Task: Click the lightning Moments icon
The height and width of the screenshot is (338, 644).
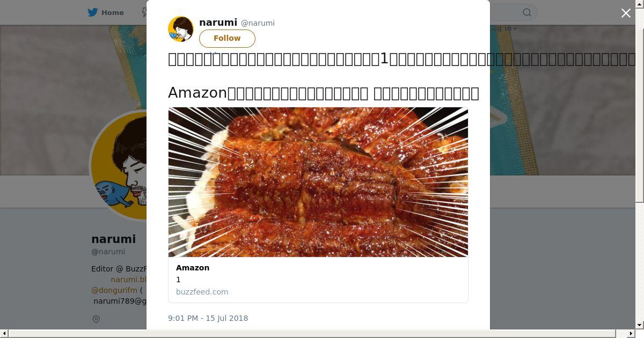Action: pyautogui.click(x=144, y=12)
